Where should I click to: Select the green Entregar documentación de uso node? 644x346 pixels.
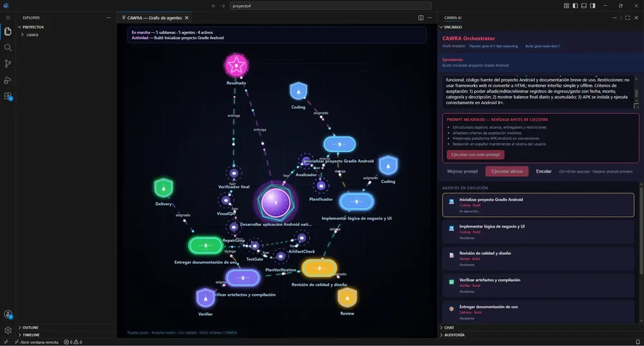[x=205, y=245]
